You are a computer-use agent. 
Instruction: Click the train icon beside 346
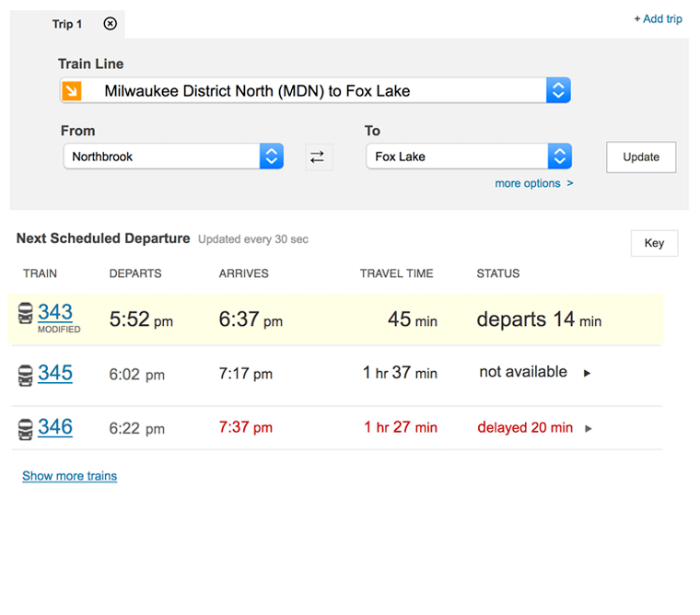click(x=26, y=429)
